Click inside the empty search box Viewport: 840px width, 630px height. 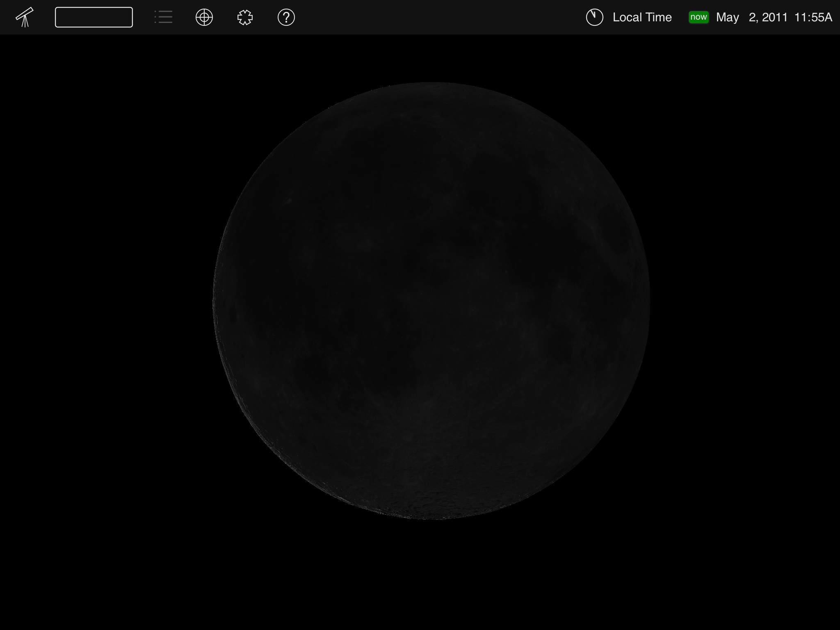94,17
